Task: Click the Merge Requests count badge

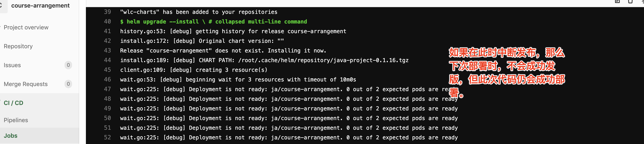Action: (x=68, y=84)
